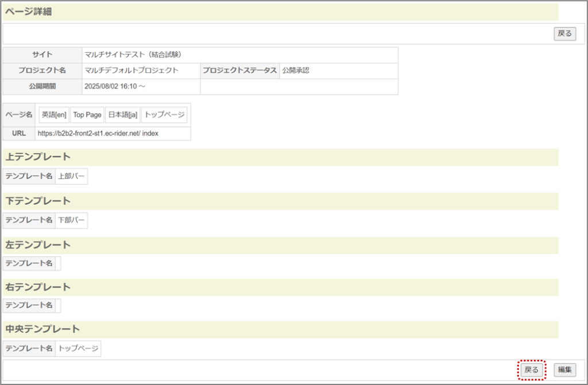This screenshot has width=588, height=385.
Task: Select the 日本語[ja] language cell
Action: [x=122, y=115]
